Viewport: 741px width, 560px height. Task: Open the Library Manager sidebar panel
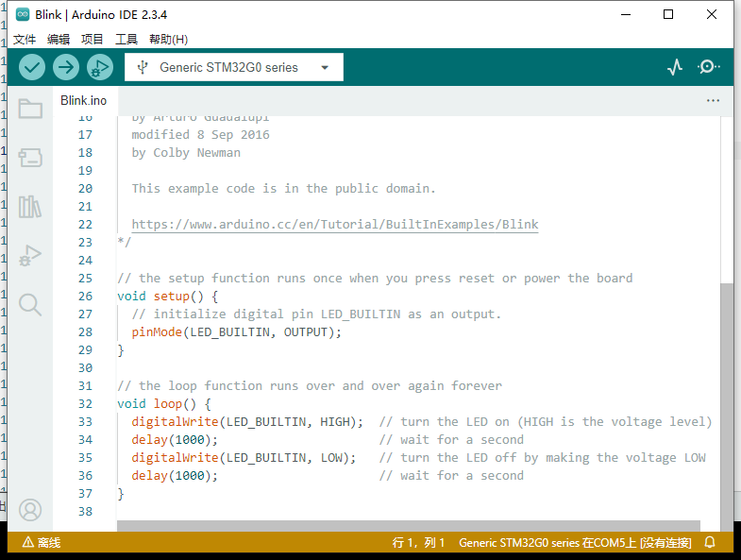point(30,207)
